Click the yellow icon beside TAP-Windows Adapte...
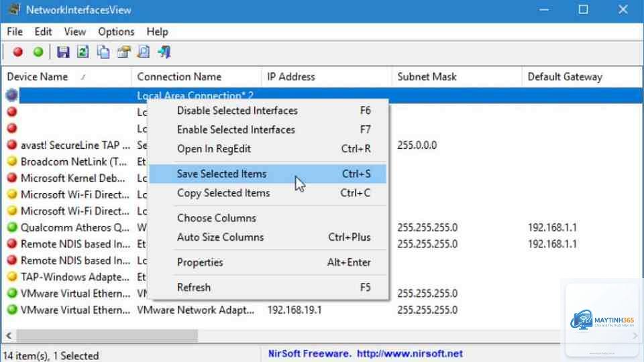Viewport: 644px width, 362px height. [12, 277]
